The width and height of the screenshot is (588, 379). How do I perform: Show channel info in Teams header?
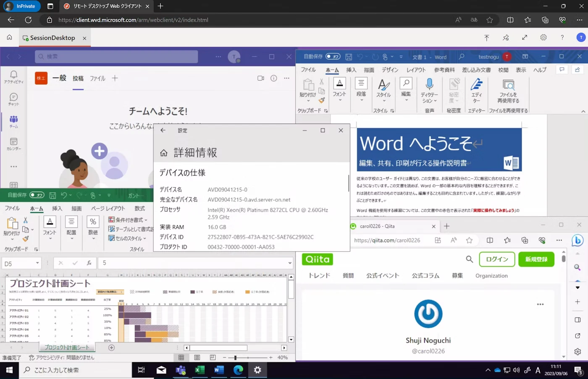click(x=274, y=78)
